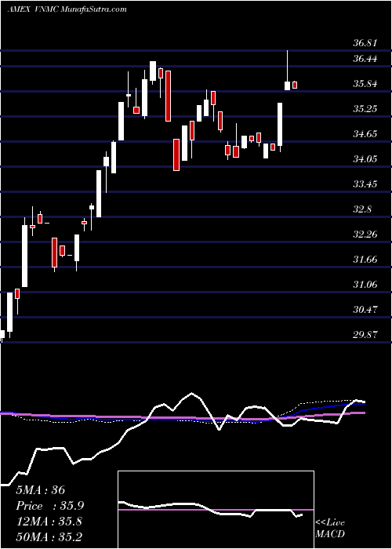Click the 32.26 price axis label

click(x=365, y=234)
